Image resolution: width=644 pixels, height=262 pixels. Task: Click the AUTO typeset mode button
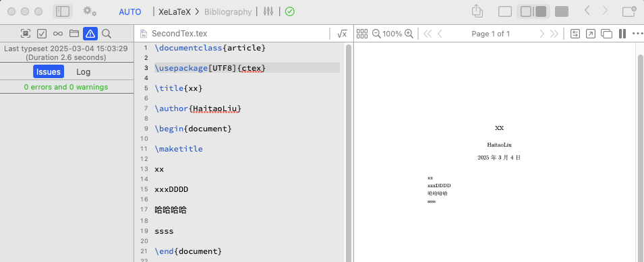pyautogui.click(x=129, y=12)
